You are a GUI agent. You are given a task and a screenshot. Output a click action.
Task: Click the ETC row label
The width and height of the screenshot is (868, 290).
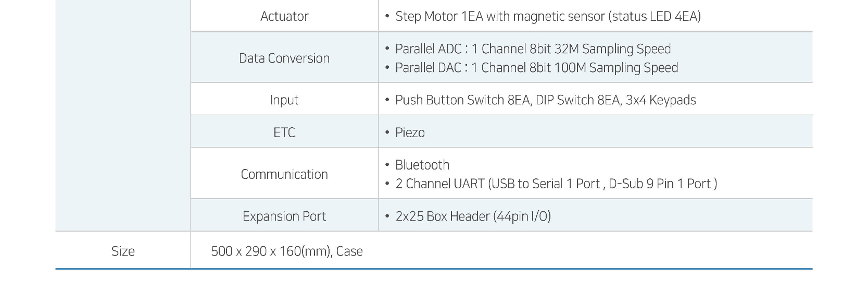pyautogui.click(x=284, y=132)
